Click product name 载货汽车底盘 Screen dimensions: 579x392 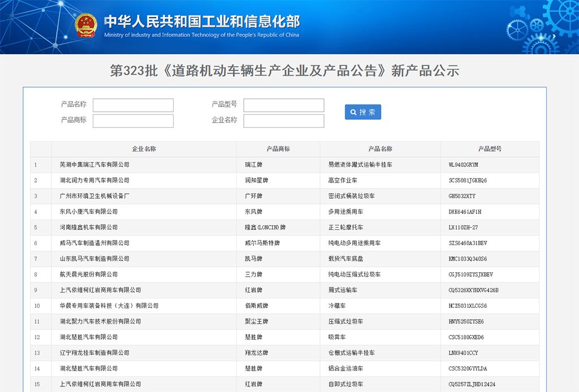pos(345,259)
